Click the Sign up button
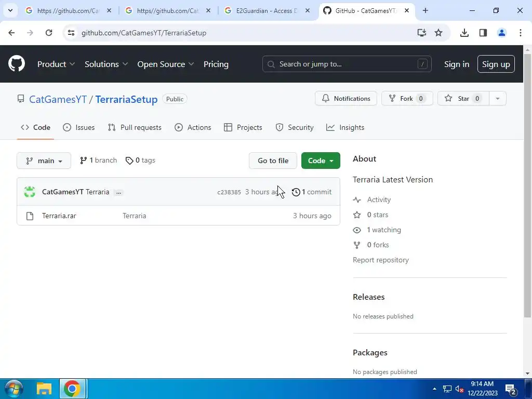The image size is (532, 399). 496,64
